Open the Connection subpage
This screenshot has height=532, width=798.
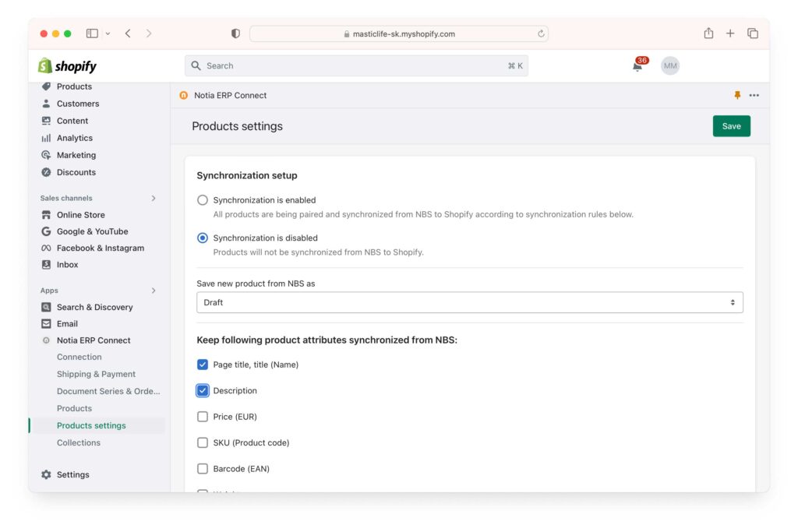point(79,357)
